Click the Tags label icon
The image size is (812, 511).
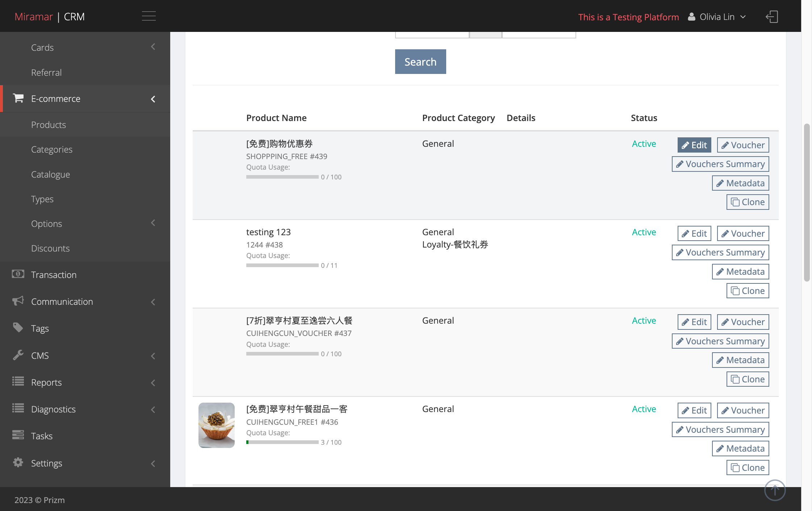click(18, 328)
